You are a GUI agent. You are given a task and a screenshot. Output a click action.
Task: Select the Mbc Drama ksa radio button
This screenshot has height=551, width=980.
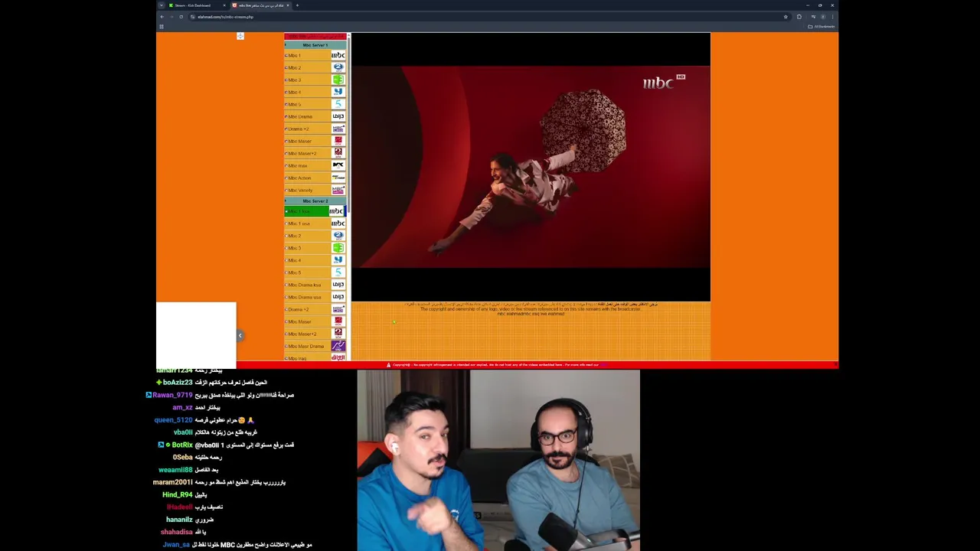286,285
